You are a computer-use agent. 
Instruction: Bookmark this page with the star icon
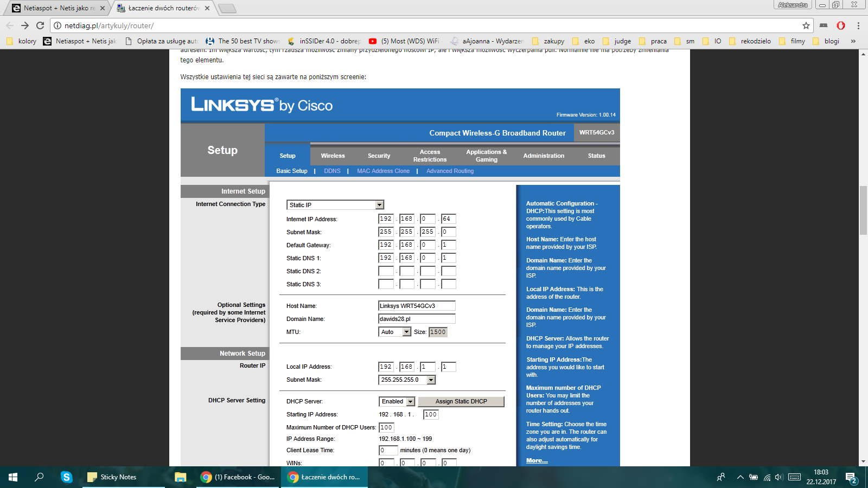(x=806, y=25)
